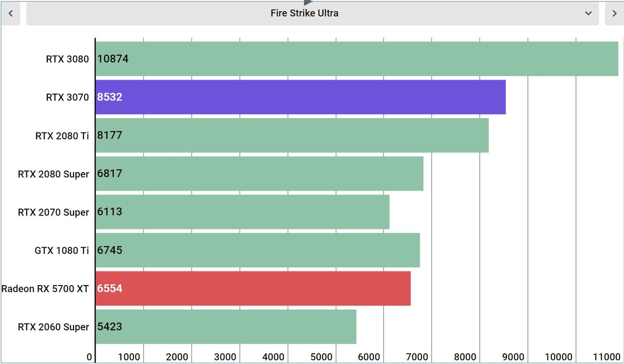Click the dropdown chevron arrow

pos(588,14)
